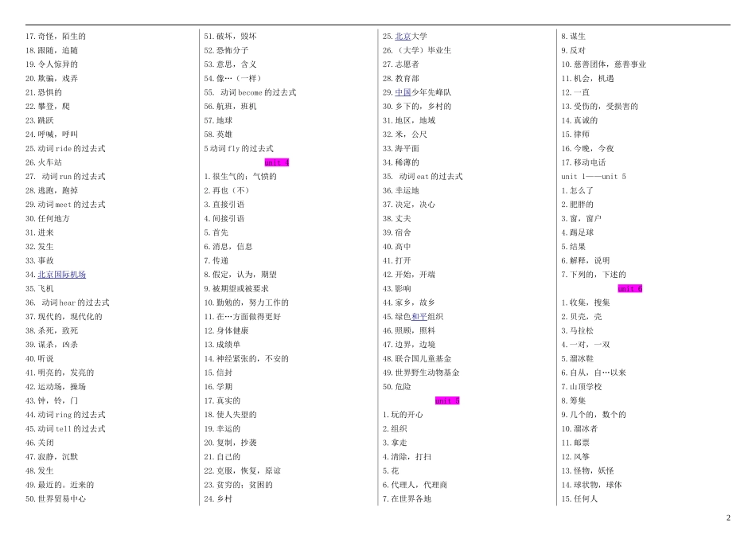The width and height of the screenshot is (756, 535).
Task: Click line '25.动词ride的过去式'
Action: click(x=65, y=149)
